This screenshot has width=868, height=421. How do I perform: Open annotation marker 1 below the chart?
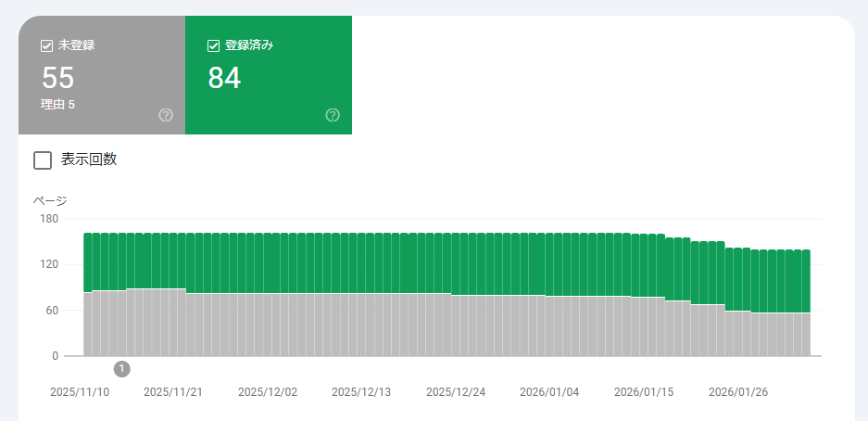point(122,369)
